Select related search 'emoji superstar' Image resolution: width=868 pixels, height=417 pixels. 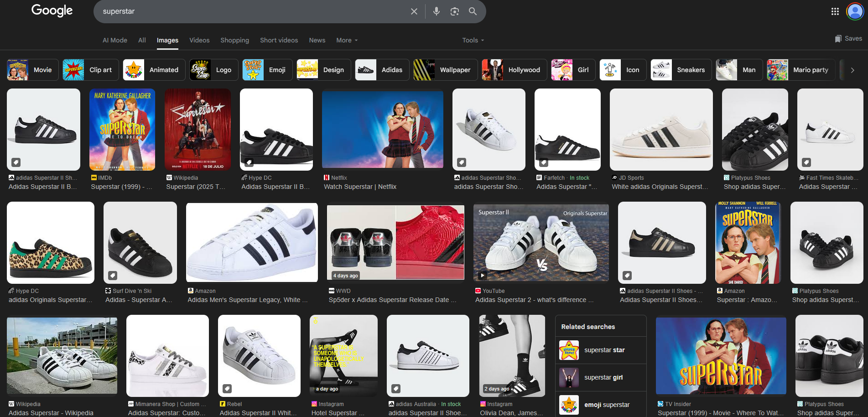pos(601,405)
